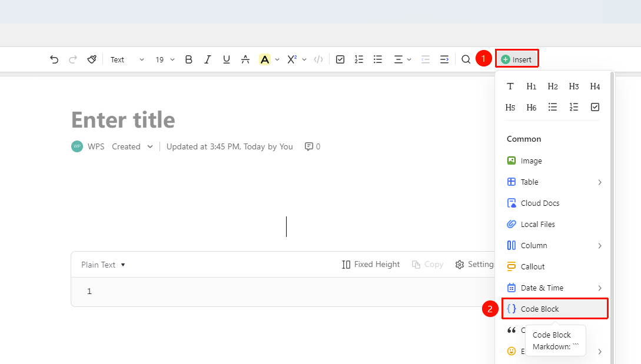Choose Heading 2 in the insert panel
Screen dimensions: 641x364
[553, 86]
